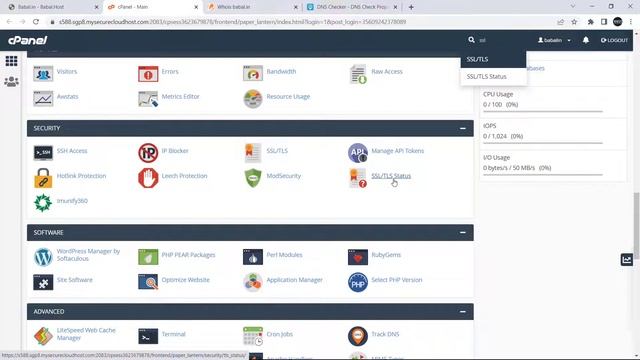Open the Terminal icon
The height and width of the screenshot is (360, 640).
(148, 336)
